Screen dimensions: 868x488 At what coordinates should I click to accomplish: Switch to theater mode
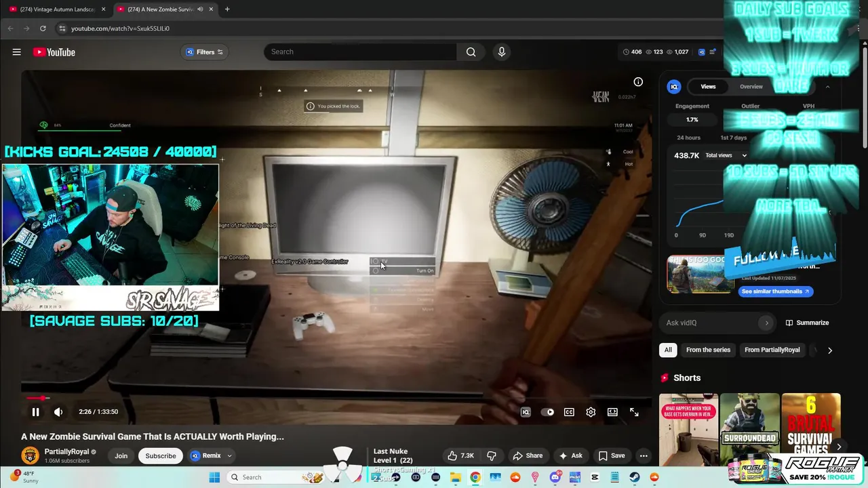point(612,412)
